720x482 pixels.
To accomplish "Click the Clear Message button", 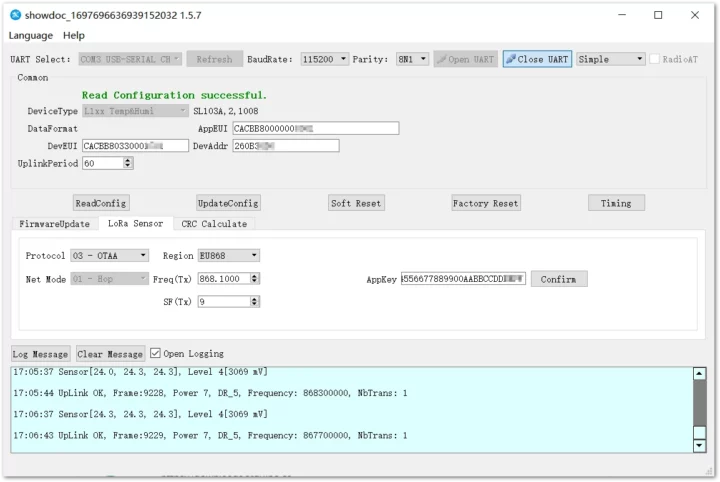I will [110, 354].
